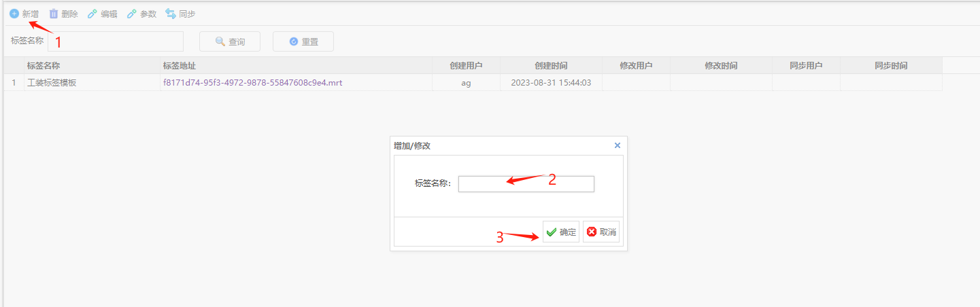The height and width of the screenshot is (307, 980).
Task: Focus the 标签名称 field in dialog
Action: pos(526,184)
